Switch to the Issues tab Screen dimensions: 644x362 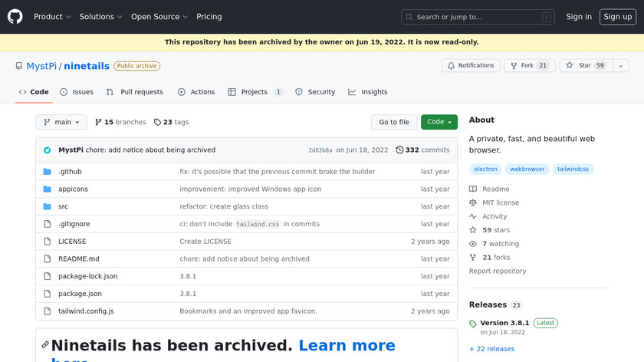[x=77, y=92]
